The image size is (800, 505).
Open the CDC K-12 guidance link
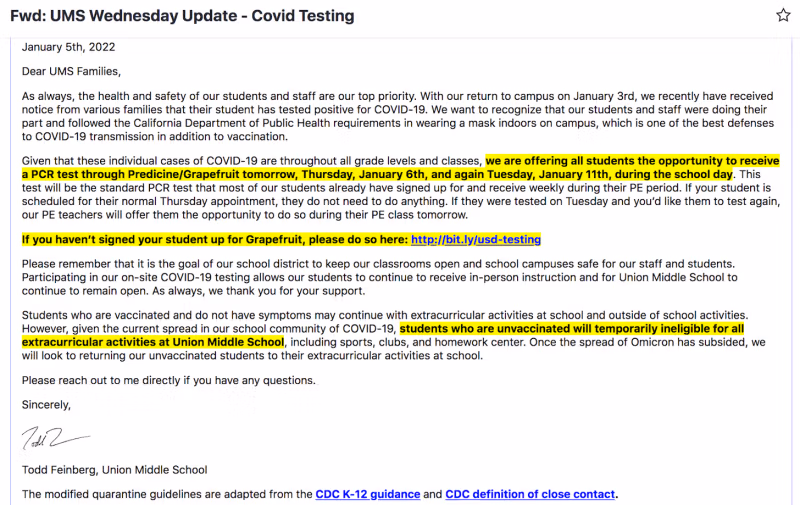pyautogui.click(x=367, y=494)
